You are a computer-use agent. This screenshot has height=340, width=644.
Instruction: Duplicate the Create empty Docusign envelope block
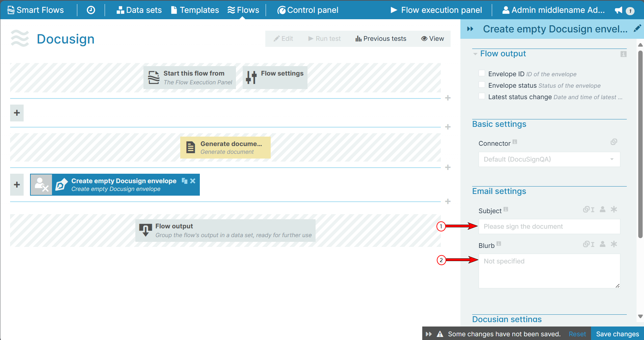[184, 181]
